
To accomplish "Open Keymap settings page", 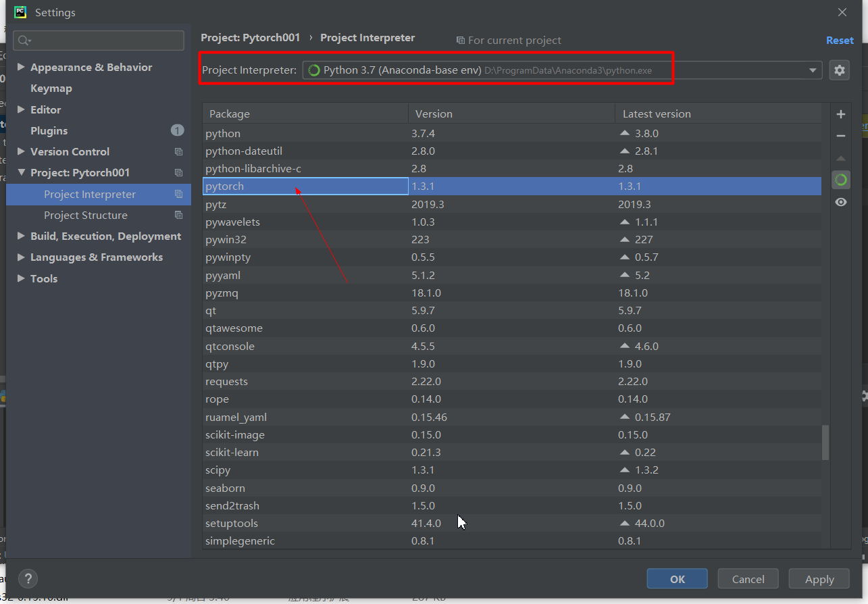I will [x=51, y=89].
